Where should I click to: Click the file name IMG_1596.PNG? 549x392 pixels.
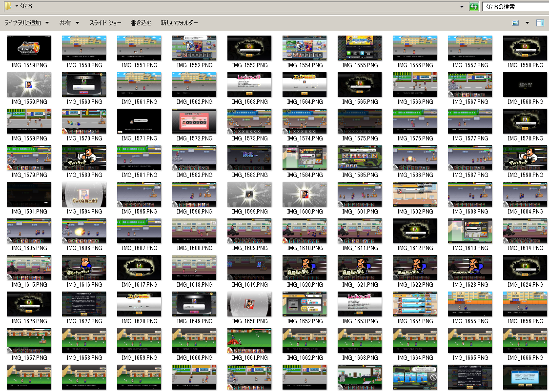[x=195, y=212]
